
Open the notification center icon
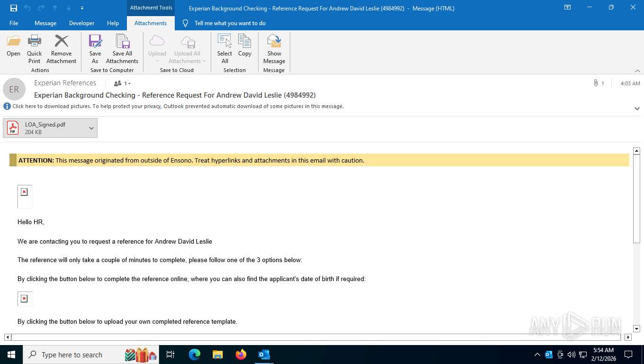pyautogui.click(x=628, y=355)
